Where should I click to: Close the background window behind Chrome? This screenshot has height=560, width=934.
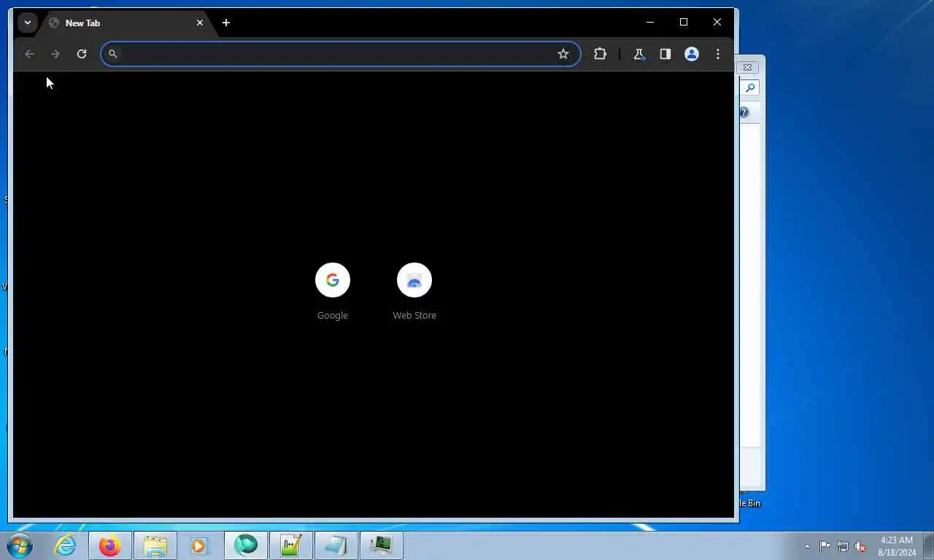click(x=747, y=67)
